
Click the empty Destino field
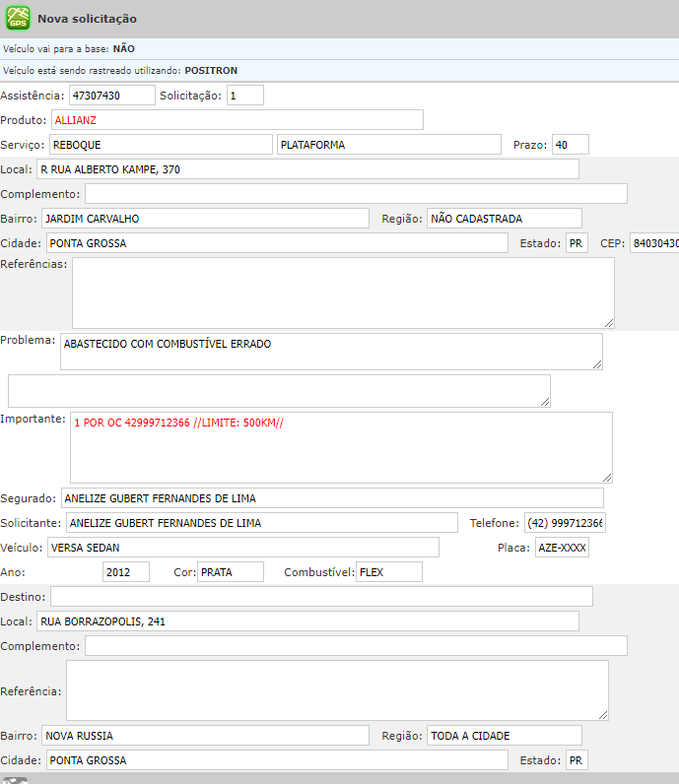tap(321, 597)
